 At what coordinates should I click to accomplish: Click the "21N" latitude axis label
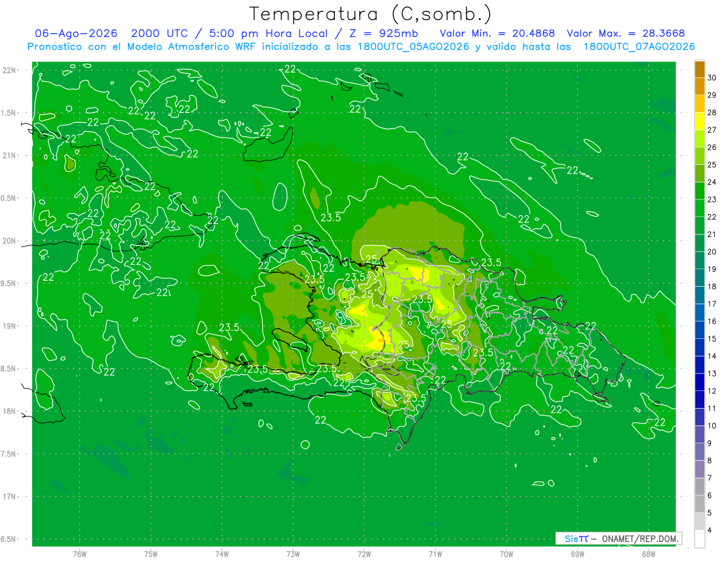[x=10, y=155]
